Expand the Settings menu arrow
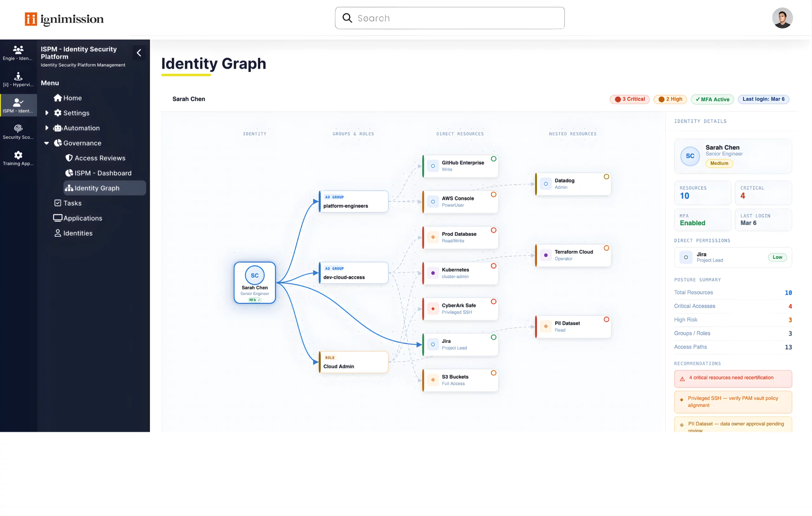The image size is (812, 516). [47, 113]
